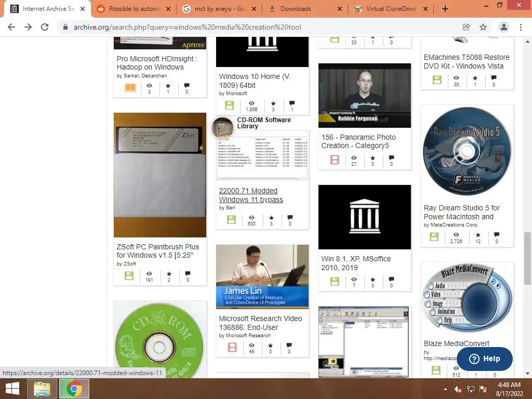The image size is (532, 399).
Task: Open the Help chat button
Action: tap(485, 358)
